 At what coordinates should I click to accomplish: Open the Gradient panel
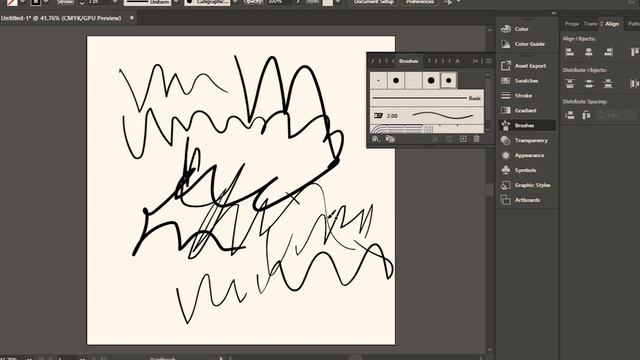tap(527, 111)
